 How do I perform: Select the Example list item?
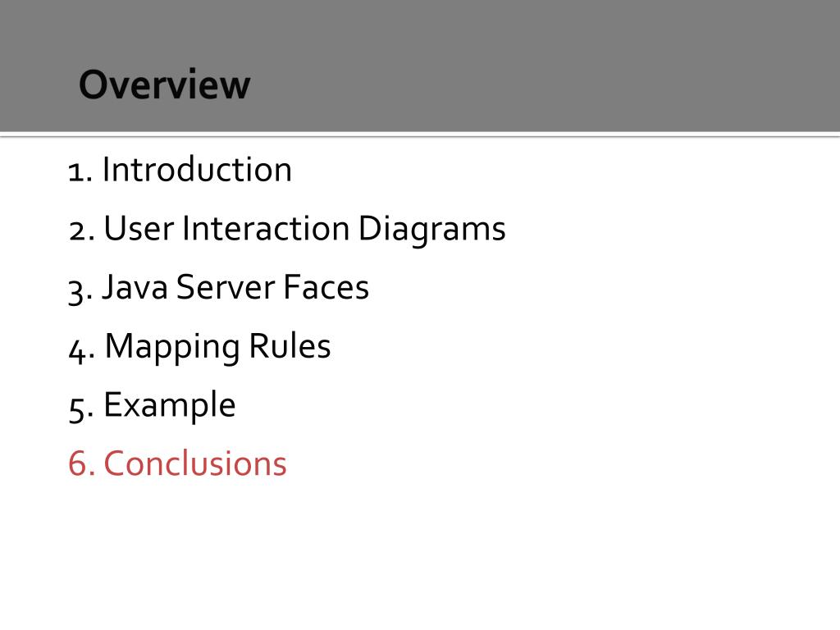click(x=152, y=406)
